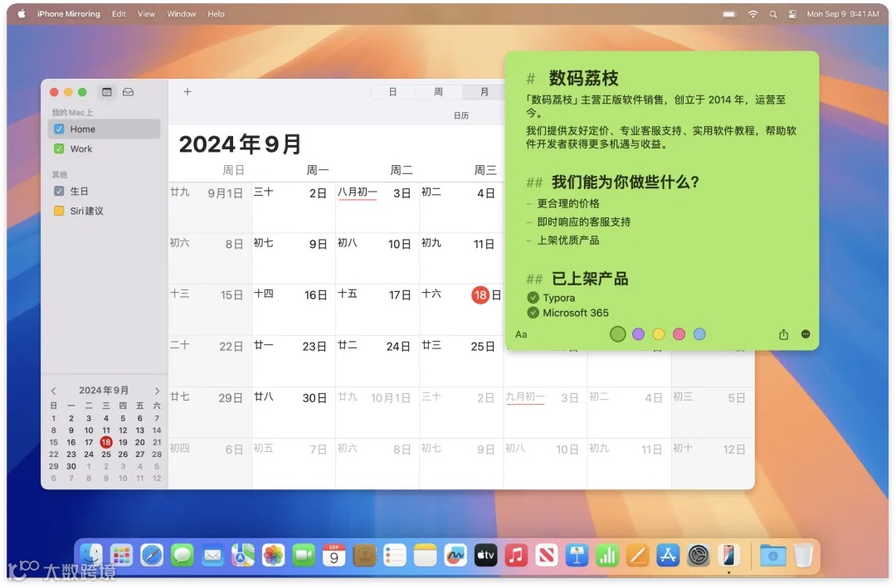Image resolution: width=896 pixels, height=588 pixels.
Task: Open the calendar list view icon
Action: click(107, 92)
